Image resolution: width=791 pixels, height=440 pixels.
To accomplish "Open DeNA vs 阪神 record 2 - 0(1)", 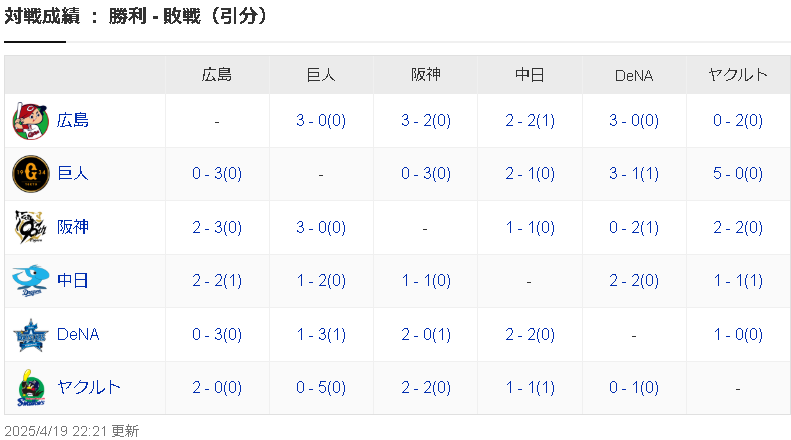I will point(426,335).
